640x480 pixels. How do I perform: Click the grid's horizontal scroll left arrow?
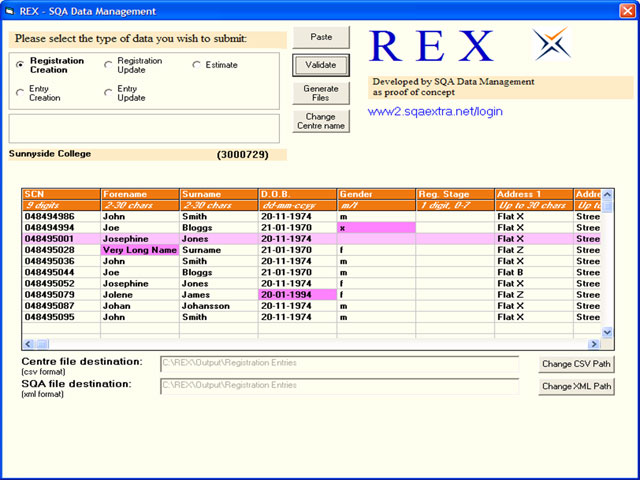point(28,344)
